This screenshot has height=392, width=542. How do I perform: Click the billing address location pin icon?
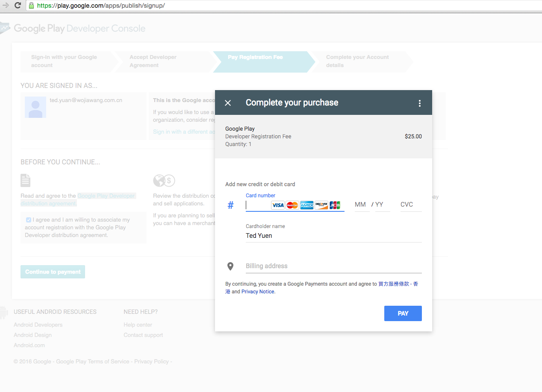click(x=230, y=266)
